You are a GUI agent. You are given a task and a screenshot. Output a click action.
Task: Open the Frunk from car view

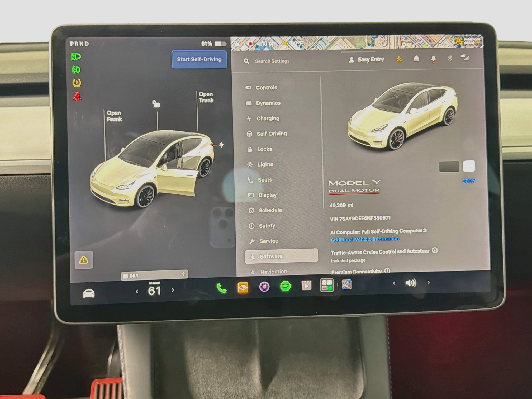(x=114, y=116)
